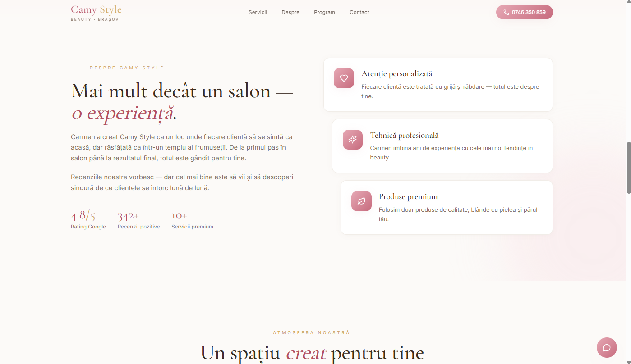The image size is (631, 364).
Task: Open the Servicii menu item
Action: point(258,12)
